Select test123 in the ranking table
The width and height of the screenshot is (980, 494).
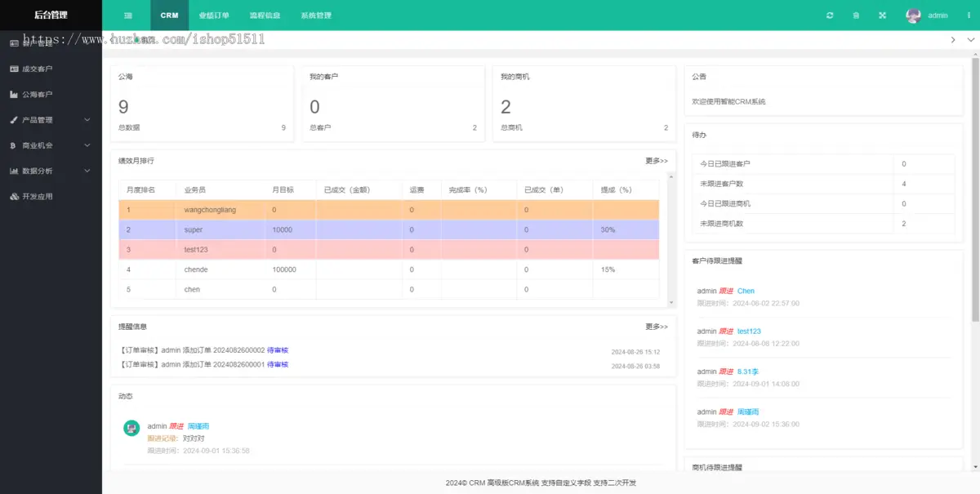pyautogui.click(x=196, y=250)
